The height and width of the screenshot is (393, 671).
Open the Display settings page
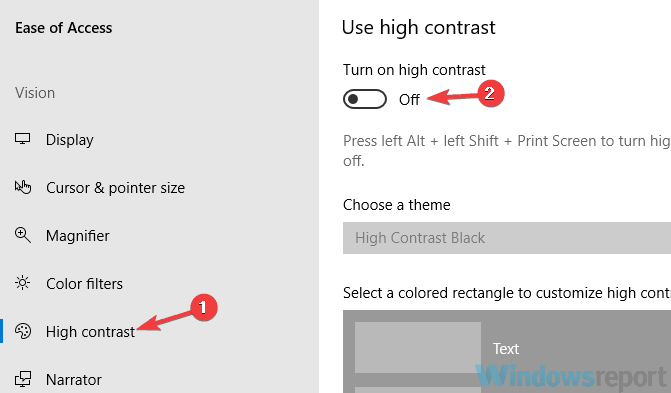click(x=70, y=140)
